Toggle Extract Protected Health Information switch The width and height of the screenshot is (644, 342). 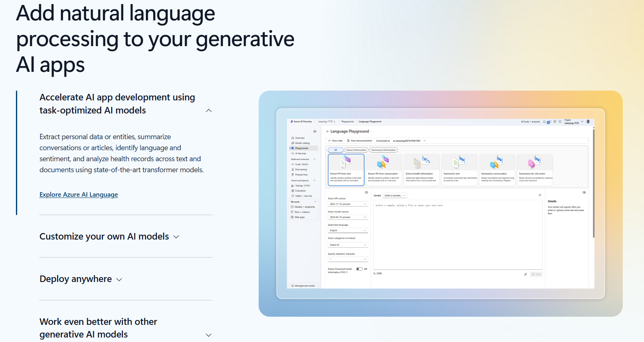[x=359, y=269]
